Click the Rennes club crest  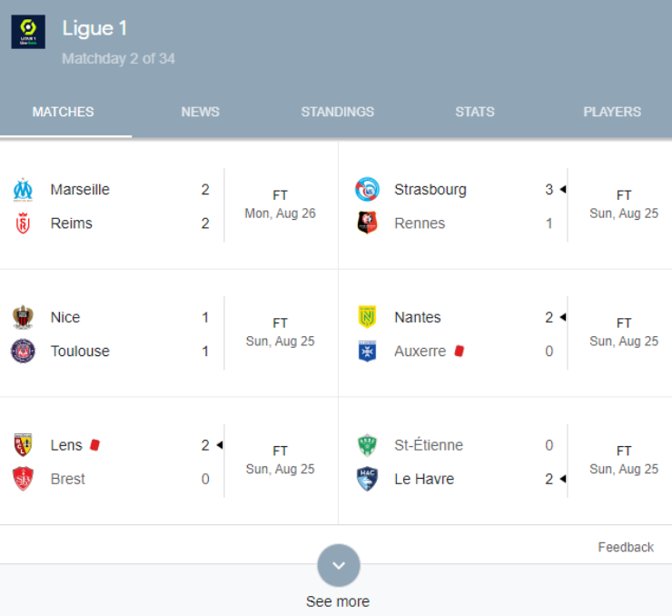[x=367, y=223]
